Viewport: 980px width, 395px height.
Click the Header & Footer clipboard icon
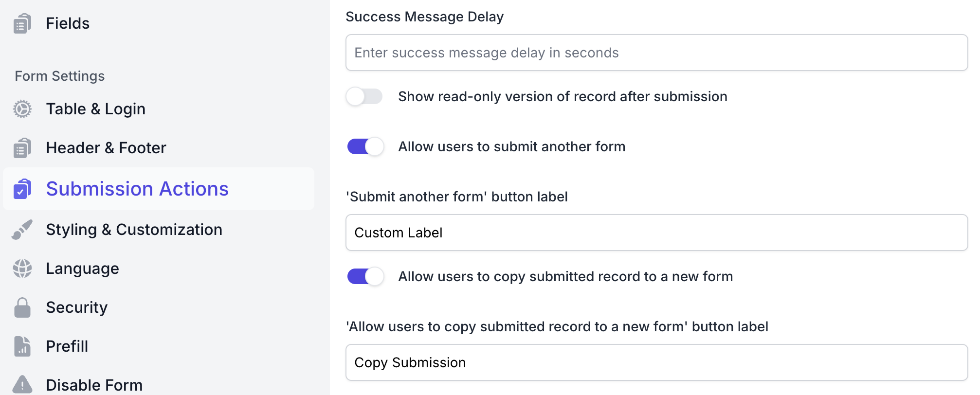pyautogui.click(x=22, y=148)
